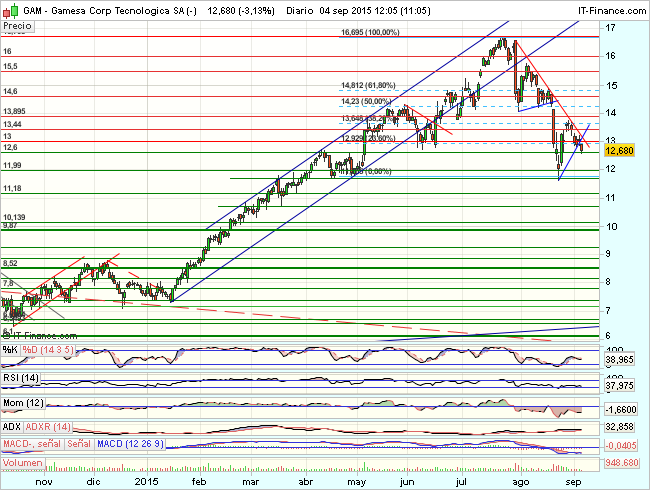Screen dimensions: 650x490
Task: Click the Volumen panel label
Action: click(24, 464)
